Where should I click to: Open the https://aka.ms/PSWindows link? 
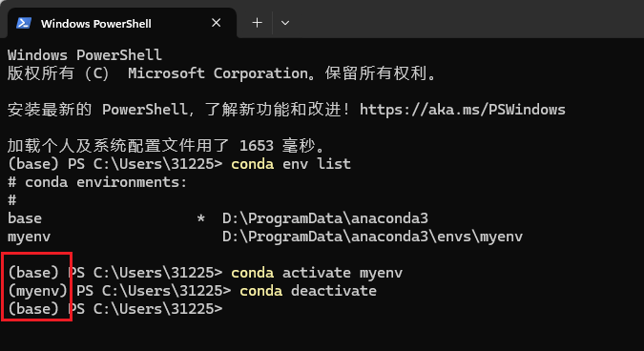coord(463,110)
